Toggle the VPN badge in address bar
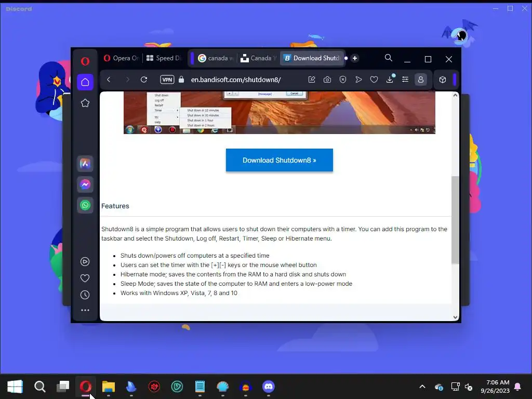This screenshot has height=399, width=532. click(x=167, y=79)
